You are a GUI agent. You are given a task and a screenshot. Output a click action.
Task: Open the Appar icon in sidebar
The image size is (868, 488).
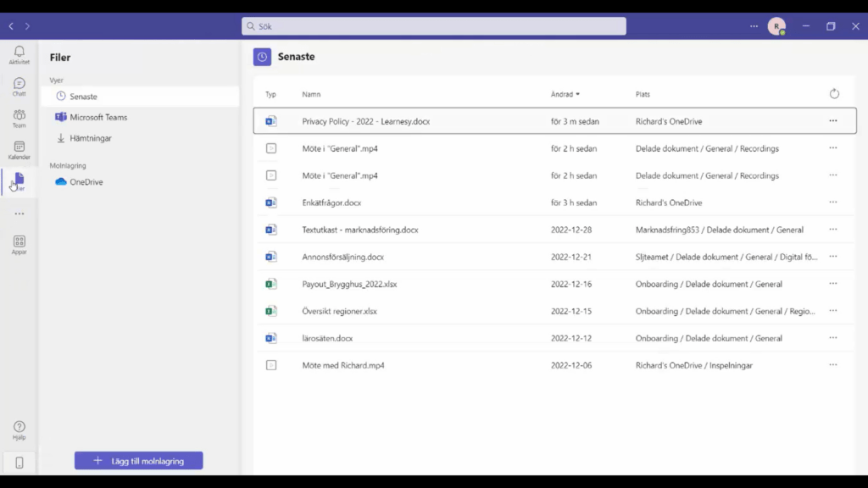(19, 244)
